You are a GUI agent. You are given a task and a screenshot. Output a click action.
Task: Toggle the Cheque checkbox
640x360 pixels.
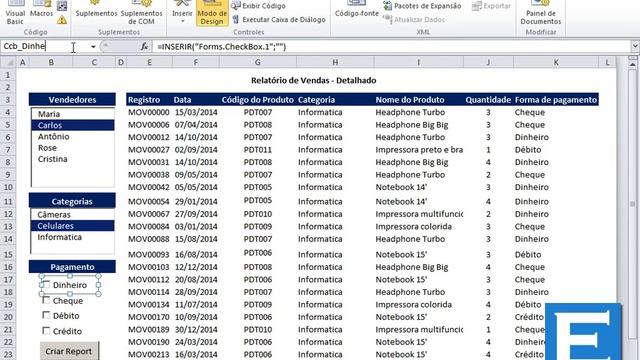(x=46, y=300)
